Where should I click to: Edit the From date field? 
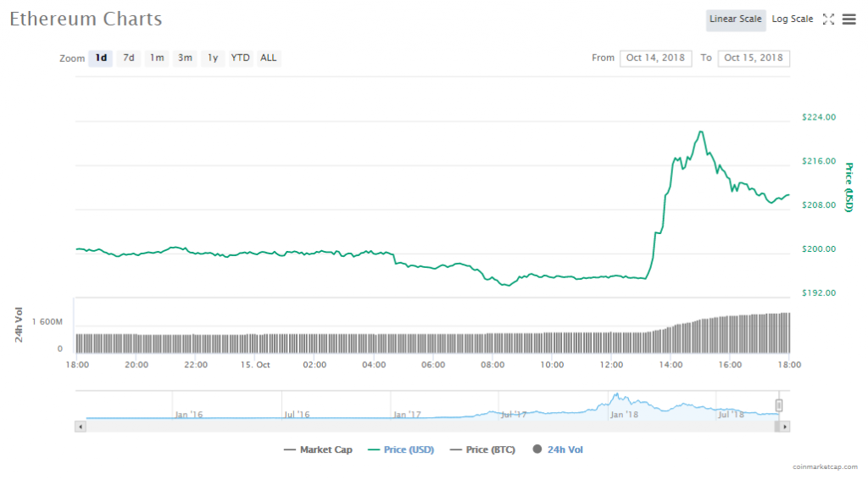click(655, 59)
